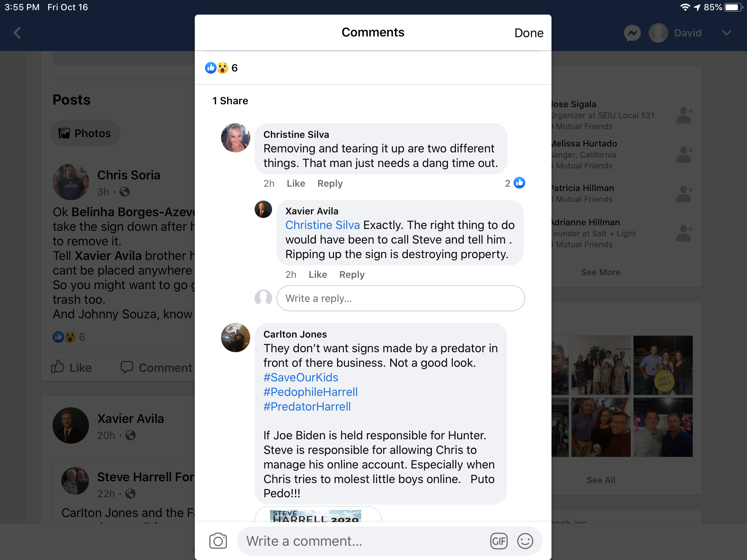
Task: Add friend icon next to Jose Sigala
Action: 684,115
